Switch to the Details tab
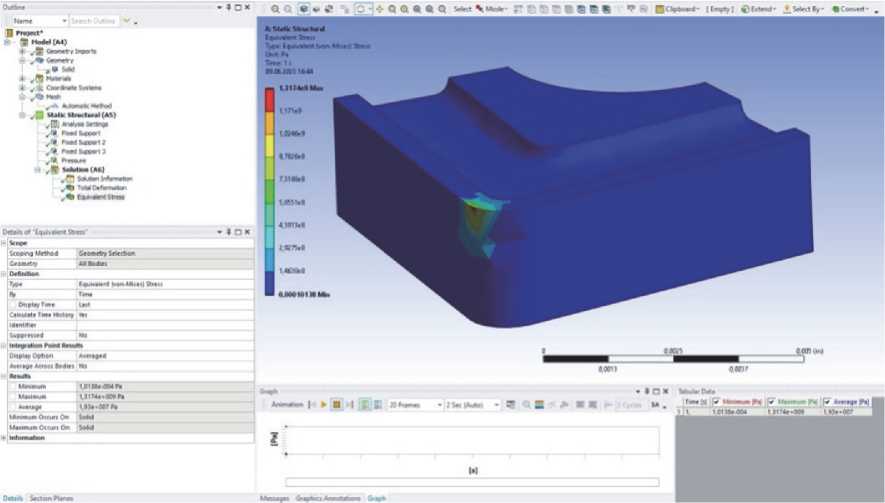885x503 pixels. coord(12,498)
